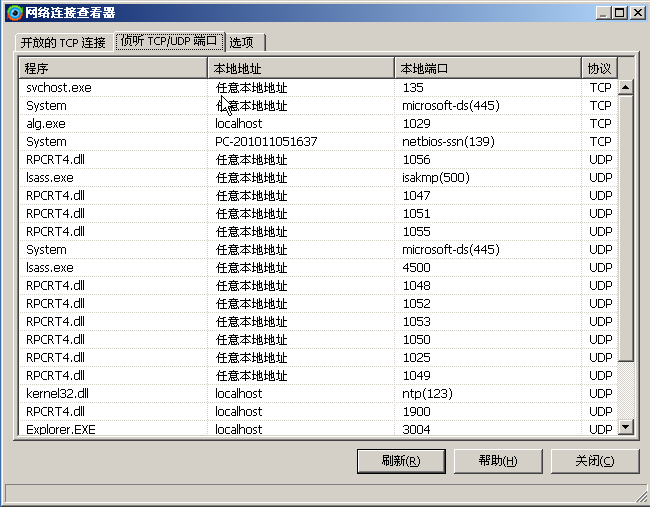This screenshot has width=650, height=507.
Task: Click the 帮助(H) button
Action: 497,461
